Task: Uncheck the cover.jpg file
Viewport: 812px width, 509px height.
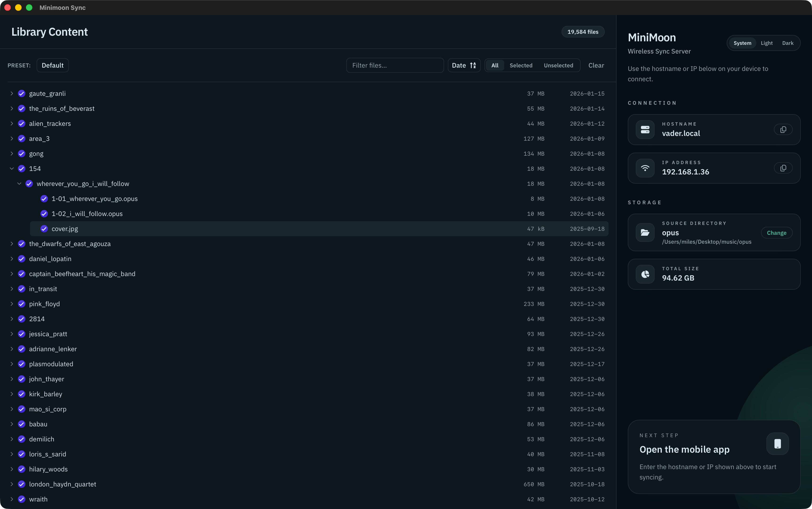Action: 44,229
